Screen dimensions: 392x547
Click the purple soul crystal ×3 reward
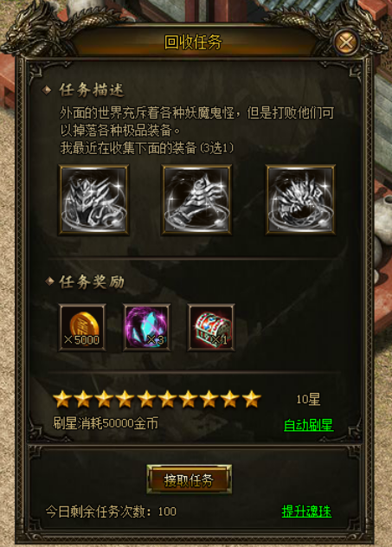click(147, 327)
